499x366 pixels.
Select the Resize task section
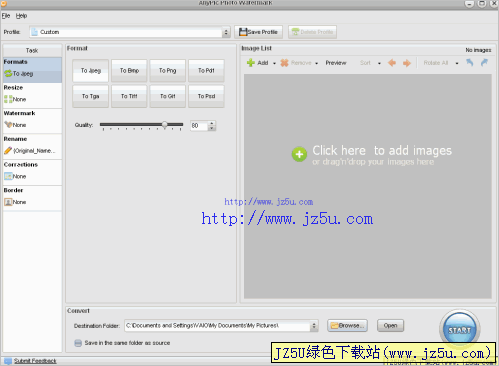pos(32,96)
